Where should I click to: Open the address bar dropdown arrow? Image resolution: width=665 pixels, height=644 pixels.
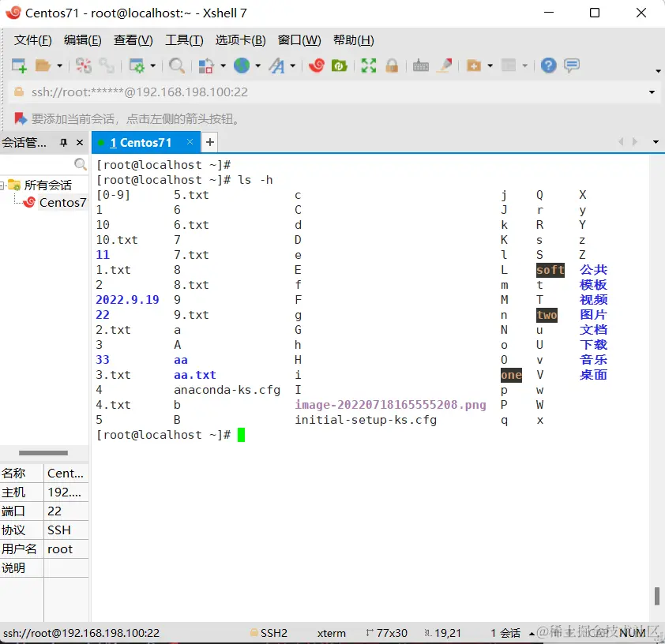652,92
